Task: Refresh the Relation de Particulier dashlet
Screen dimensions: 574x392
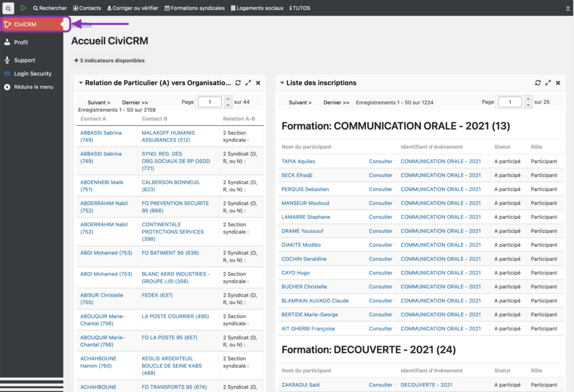Action: [x=238, y=83]
